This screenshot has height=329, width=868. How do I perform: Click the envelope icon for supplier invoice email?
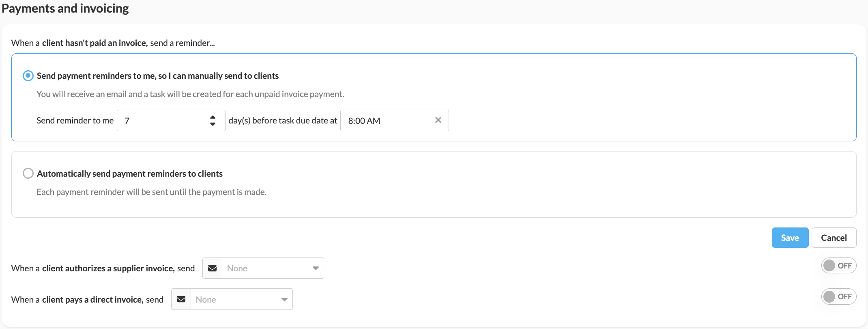click(212, 268)
